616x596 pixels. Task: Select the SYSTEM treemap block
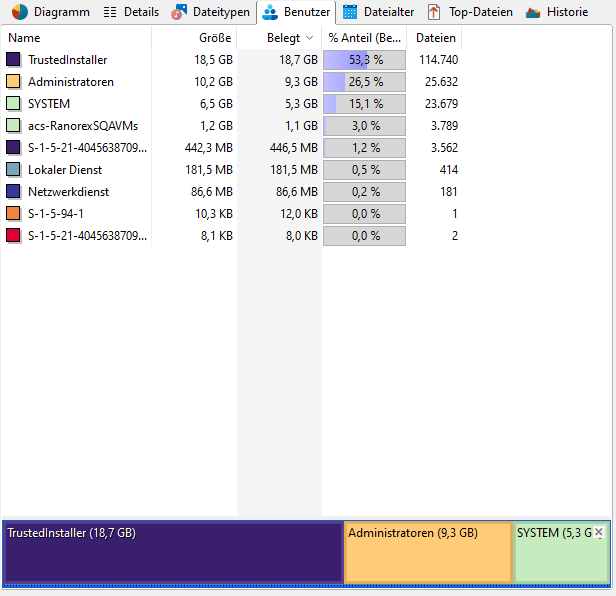(x=562, y=552)
